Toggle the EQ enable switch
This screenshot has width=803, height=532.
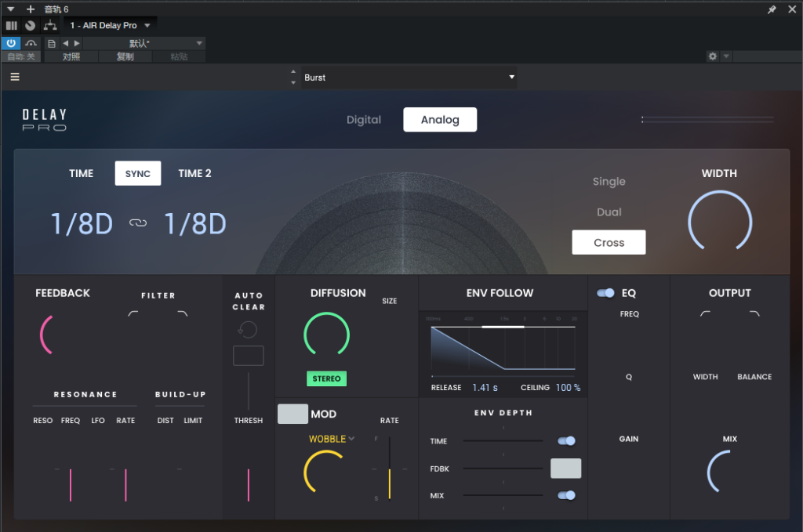(605, 293)
